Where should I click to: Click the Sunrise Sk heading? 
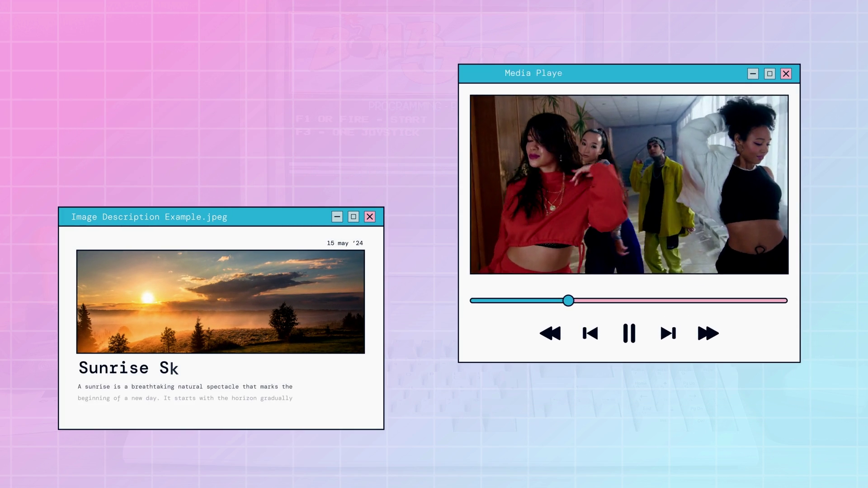[128, 368]
